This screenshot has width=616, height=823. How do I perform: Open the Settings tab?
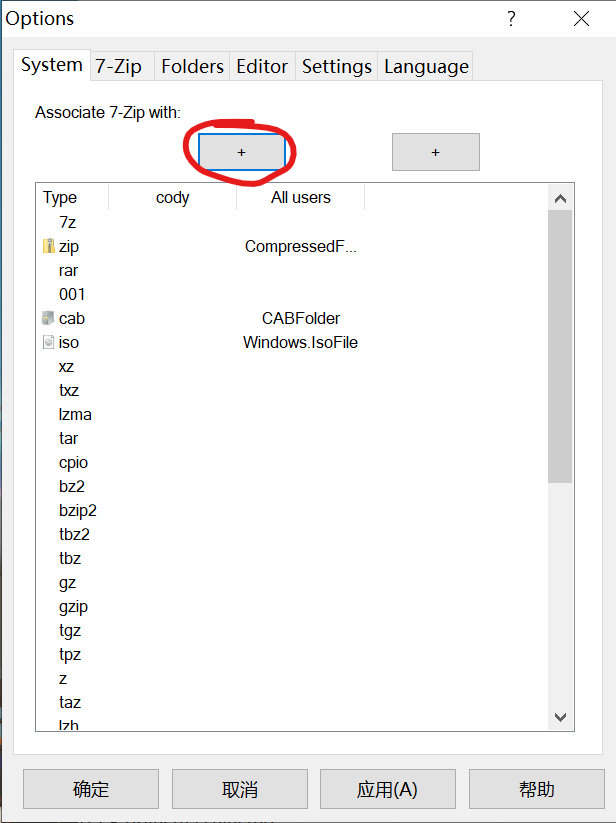(x=337, y=66)
